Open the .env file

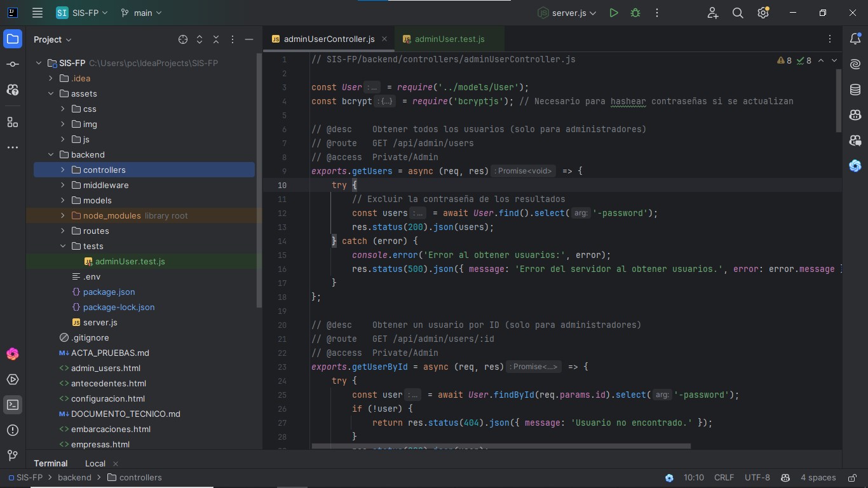click(x=92, y=276)
